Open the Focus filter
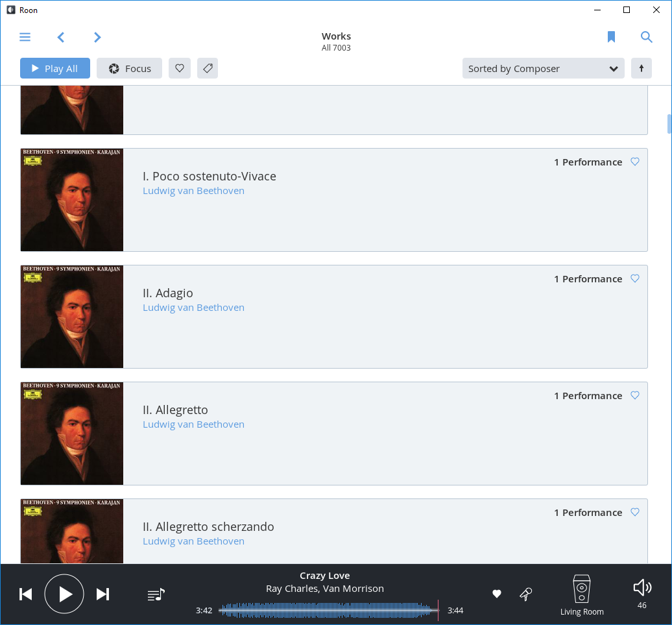672x625 pixels. click(130, 68)
